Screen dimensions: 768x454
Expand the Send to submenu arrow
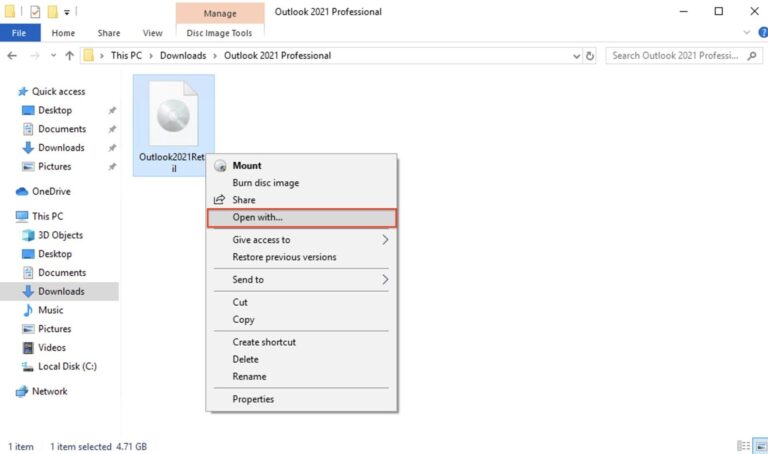pos(385,279)
